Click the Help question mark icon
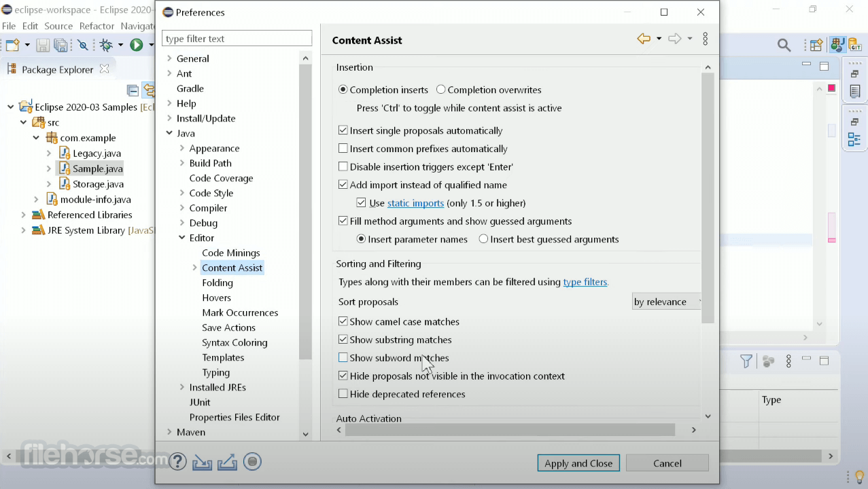The width and height of the screenshot is (868, 489). point(178,462)
